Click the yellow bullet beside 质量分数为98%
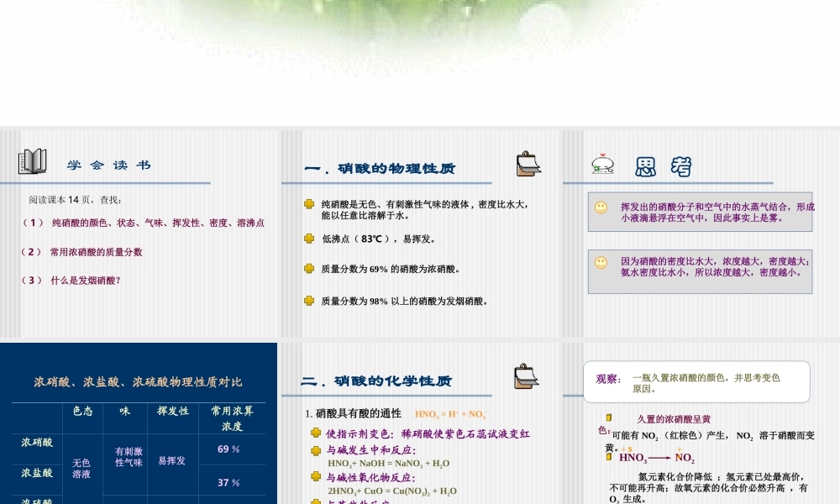Image resolution: width=840 pixels, height=504 pixels. pos(309,301)
